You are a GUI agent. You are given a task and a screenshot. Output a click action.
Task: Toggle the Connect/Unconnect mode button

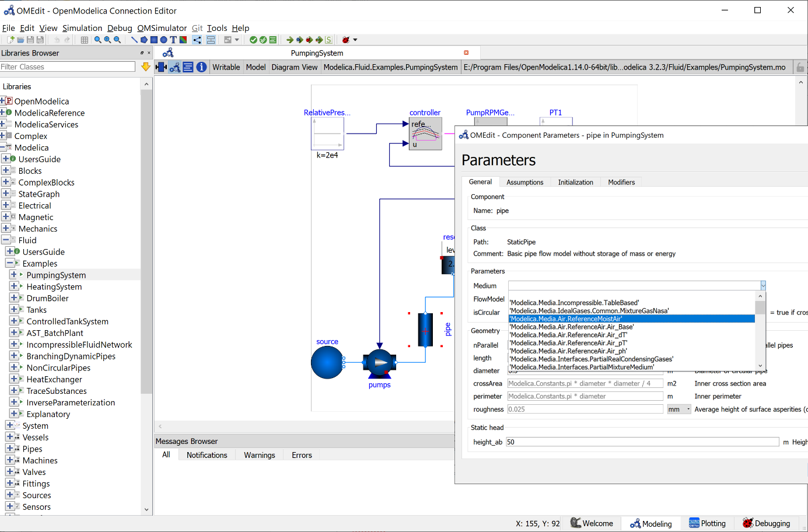[197, 40]
